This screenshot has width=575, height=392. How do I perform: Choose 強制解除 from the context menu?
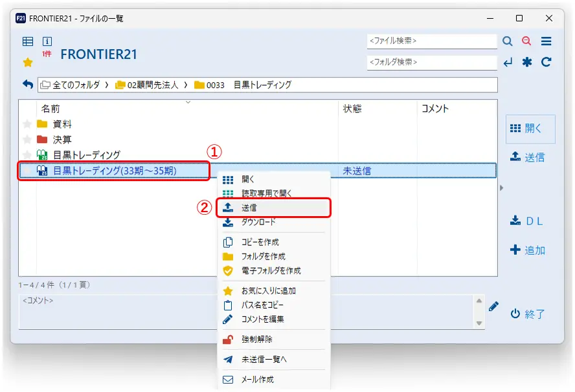pyautogui.click(x=256, y=339)
